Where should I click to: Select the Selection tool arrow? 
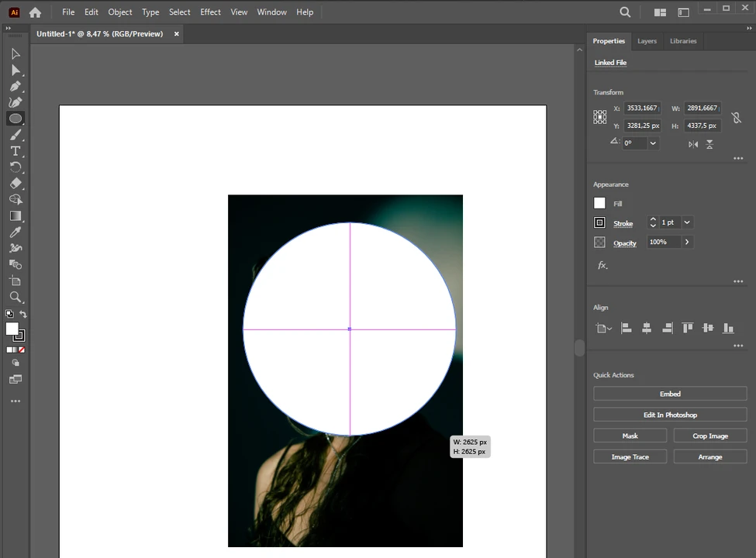[16, 53]
